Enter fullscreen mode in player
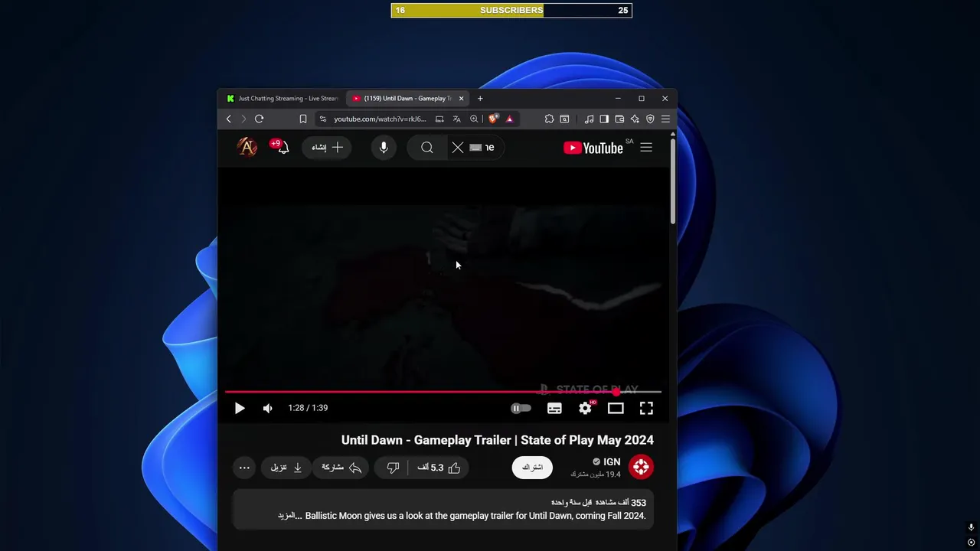Screen dimensions: 980x551 (646, 409)
